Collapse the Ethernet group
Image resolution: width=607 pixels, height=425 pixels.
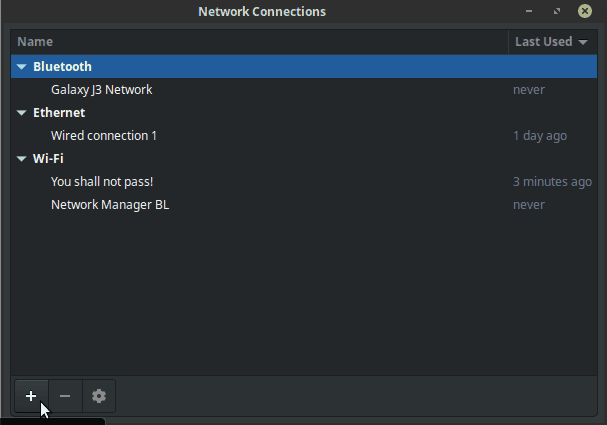(x=22, y=113)
